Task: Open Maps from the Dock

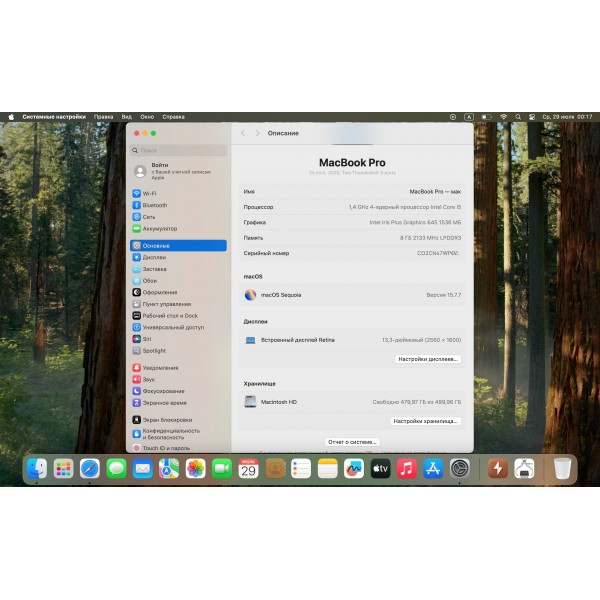Action: coord(169,468)
